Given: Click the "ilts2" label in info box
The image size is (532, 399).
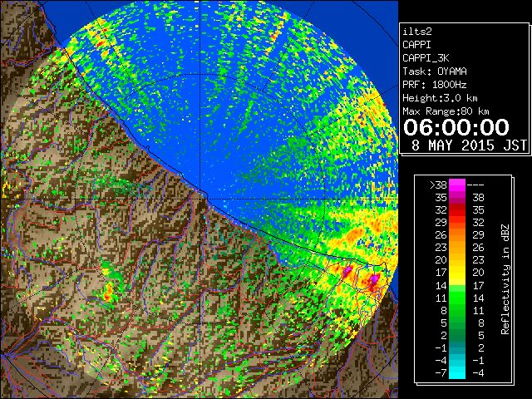Looking at the screenshot, I should click(x=417, y=32).
